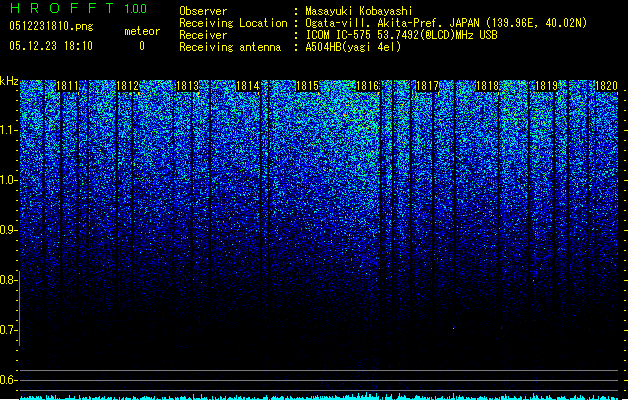
Task: Click the Observer label
Action: 203,11
